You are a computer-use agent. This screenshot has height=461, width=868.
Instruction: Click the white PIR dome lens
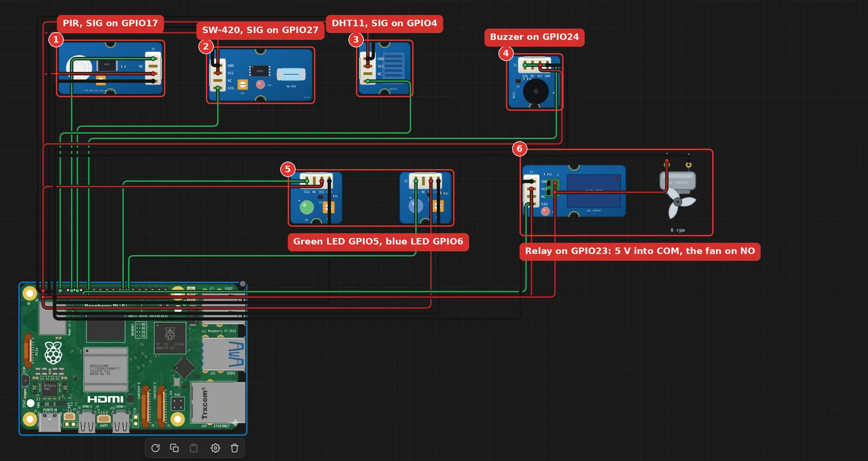click(x=80, y=68)
